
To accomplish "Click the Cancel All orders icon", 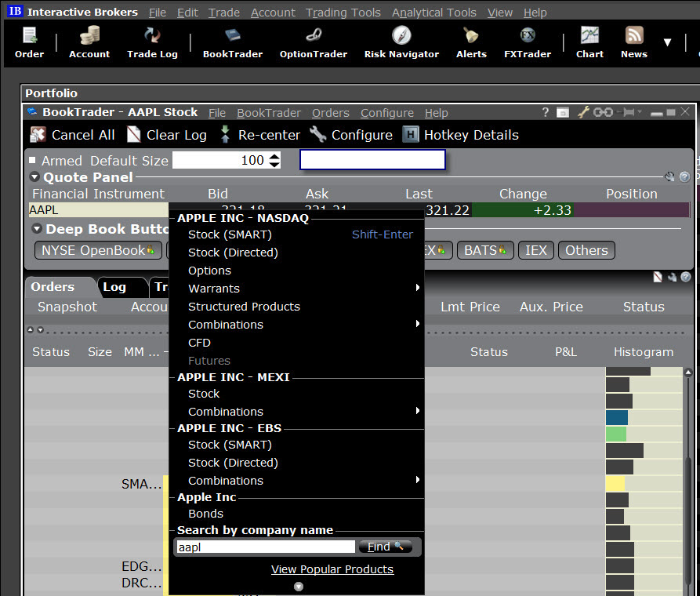I will pyautogui.click(x=38, y=134).
